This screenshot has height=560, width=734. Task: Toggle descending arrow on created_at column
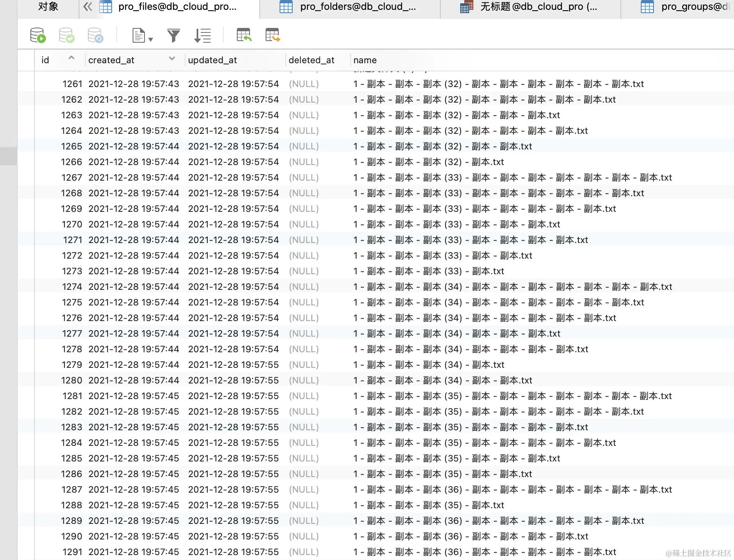click(172, 58)
